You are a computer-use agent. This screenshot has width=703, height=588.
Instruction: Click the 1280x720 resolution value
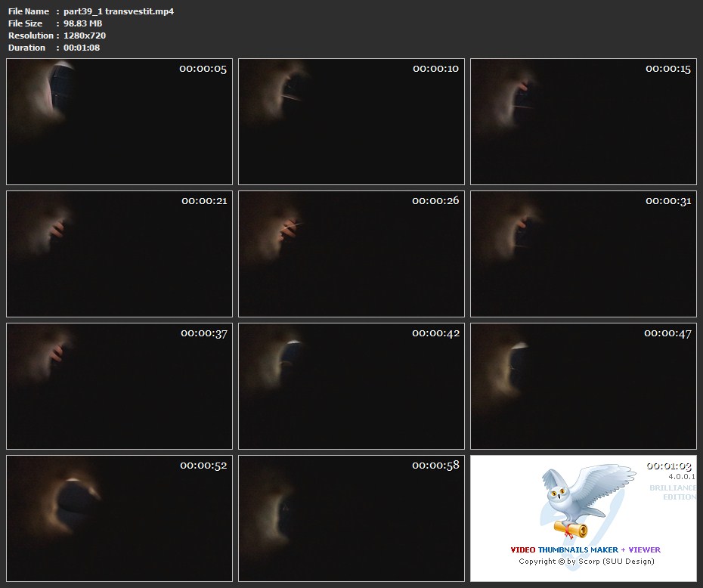(x=85, y=36)
